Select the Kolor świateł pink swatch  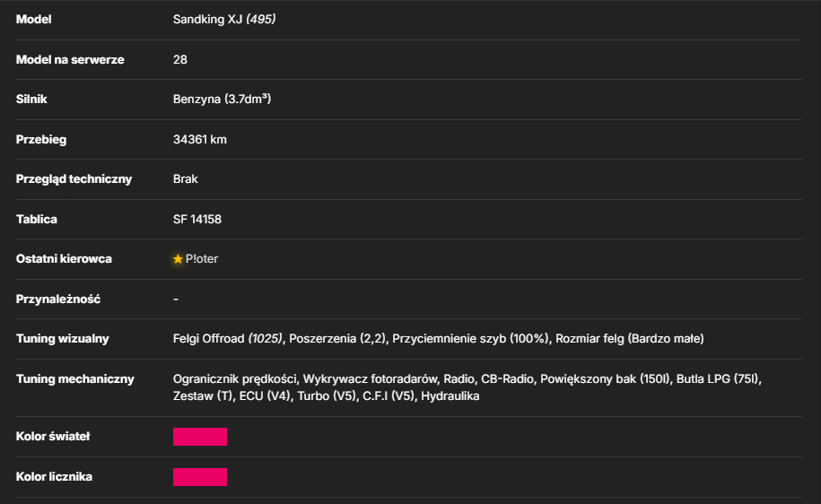[200, 437]
